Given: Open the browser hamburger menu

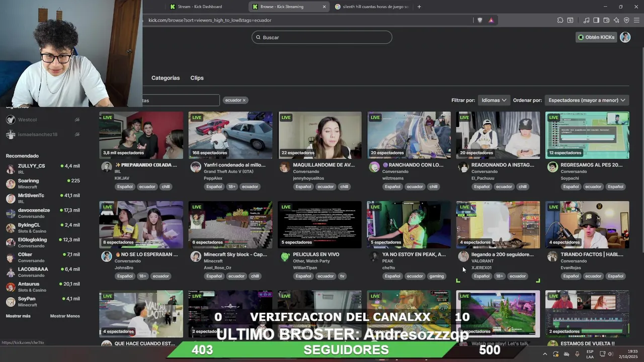Looking at the screenshot, I should (636, 20).
